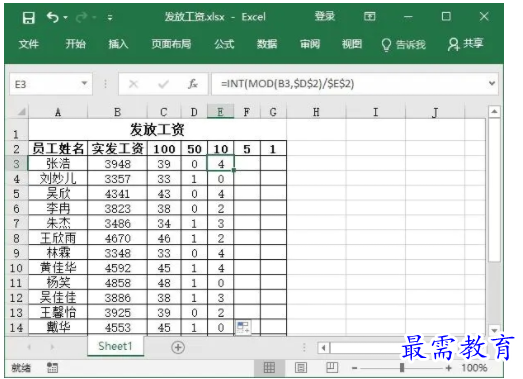Click the vertical scrollbar down arrow
Viewport: 523px width, 379px height.
pos(494,330)
